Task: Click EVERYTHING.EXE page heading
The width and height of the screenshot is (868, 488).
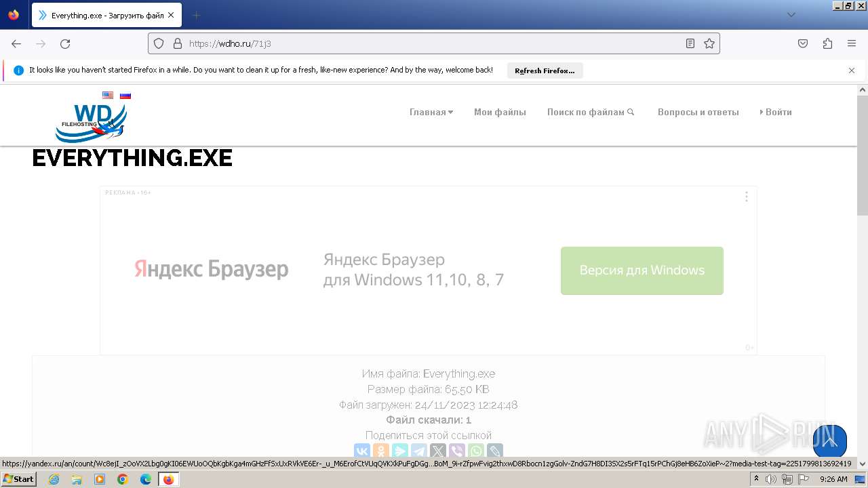Action: tap(132, 158)
